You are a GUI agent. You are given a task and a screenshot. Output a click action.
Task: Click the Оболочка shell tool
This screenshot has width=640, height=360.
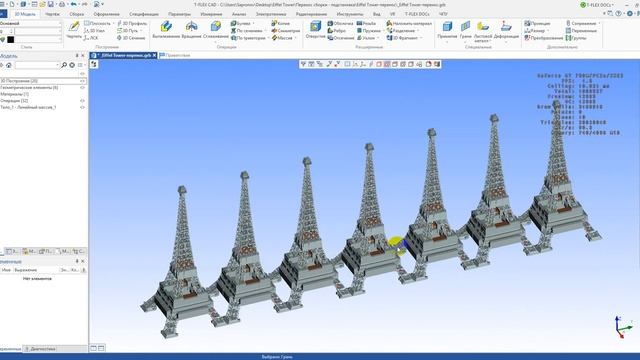[340, 24]
